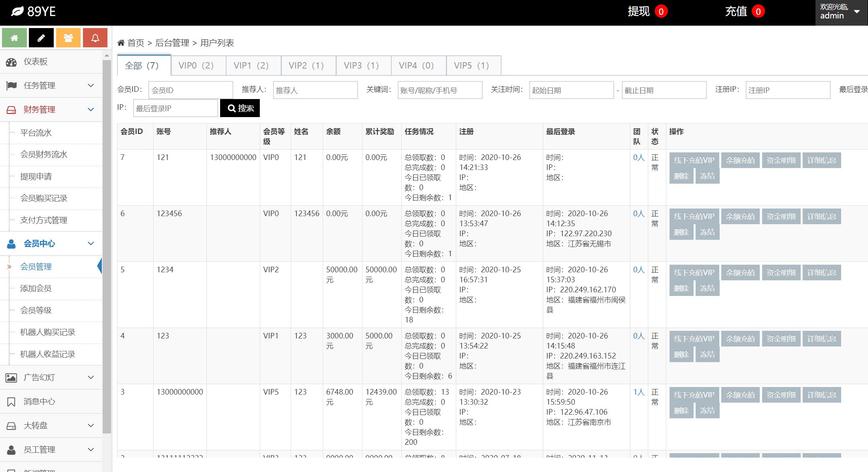Focus the 会员ID input field

pyautogui.click(x=191, y=90)
